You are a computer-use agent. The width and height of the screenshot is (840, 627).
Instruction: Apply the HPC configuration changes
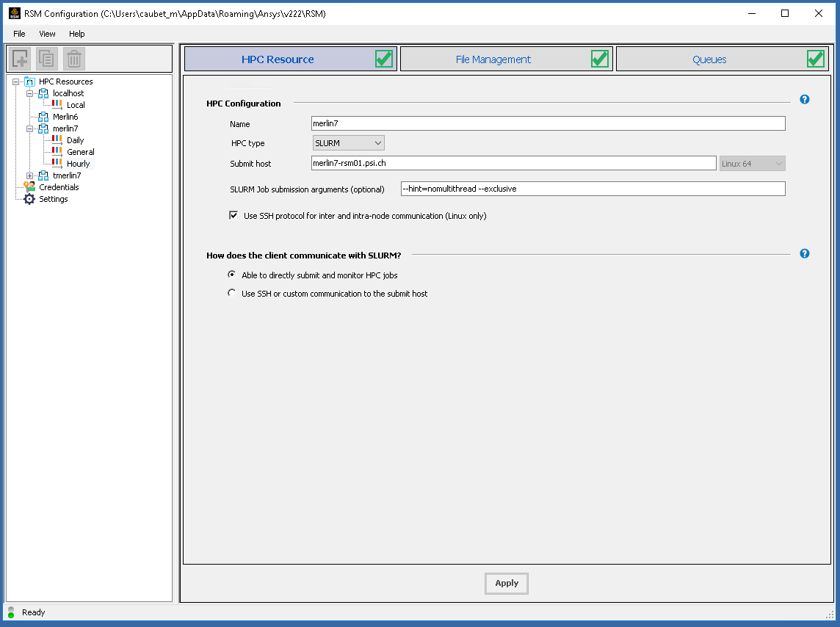[506, 583]
